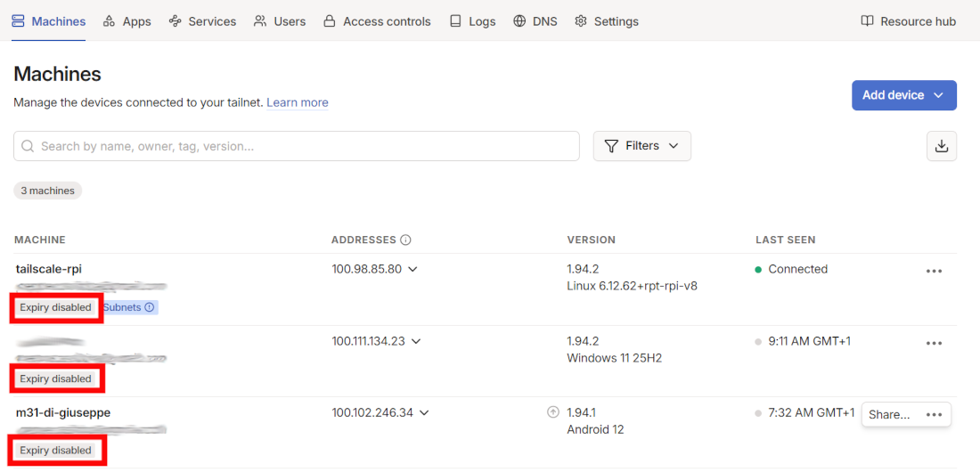
Task: Go to the Settings tab
Action: (606, 21)
